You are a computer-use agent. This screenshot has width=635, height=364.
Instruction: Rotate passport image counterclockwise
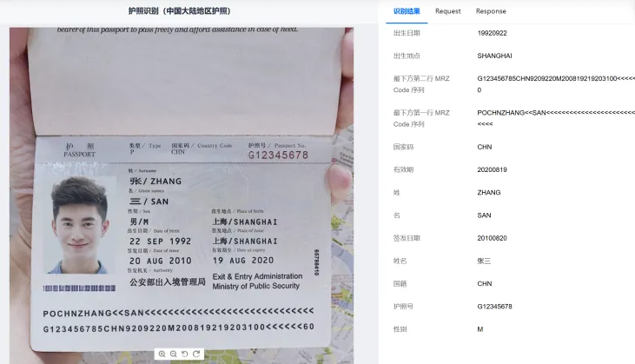click(x=185, y=354)
